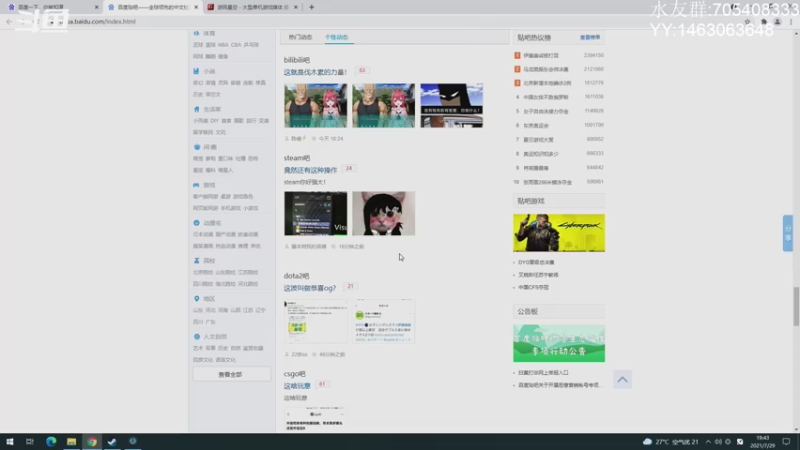Open the steam吧 post title link
Viewport: 800px width, 450px height.
point(310,170)
